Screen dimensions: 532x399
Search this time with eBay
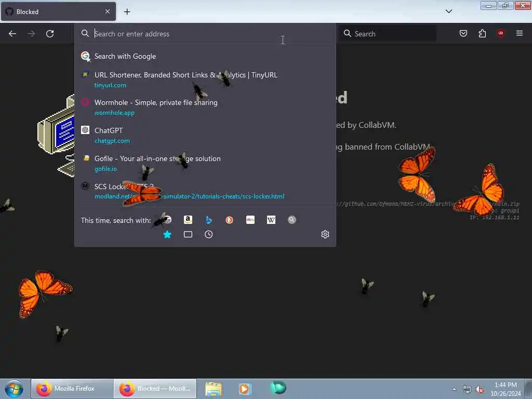(250, 220)
